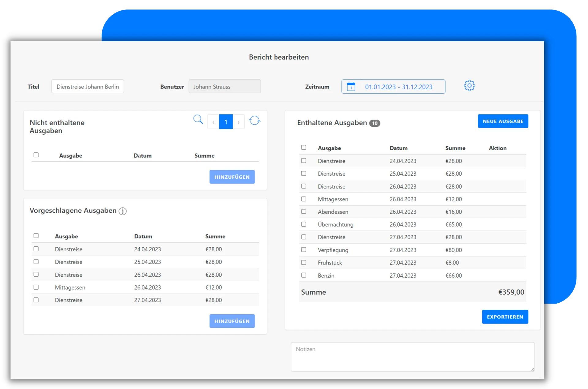This screenshot has height=389, width=588.
Task: Go to previous page arrow
Action: (213, 122)
